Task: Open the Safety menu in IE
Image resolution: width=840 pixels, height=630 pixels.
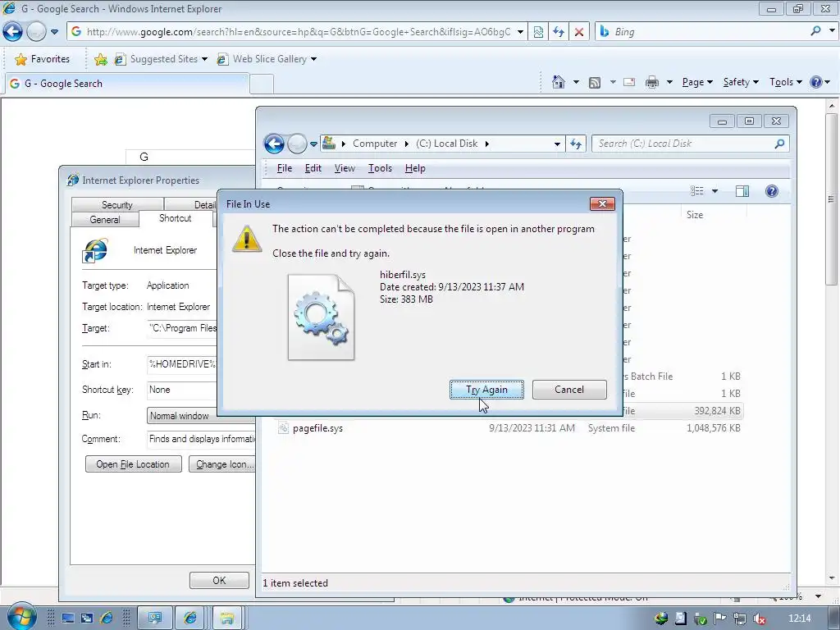Action: pyautogui.click(x=741, y=82)
